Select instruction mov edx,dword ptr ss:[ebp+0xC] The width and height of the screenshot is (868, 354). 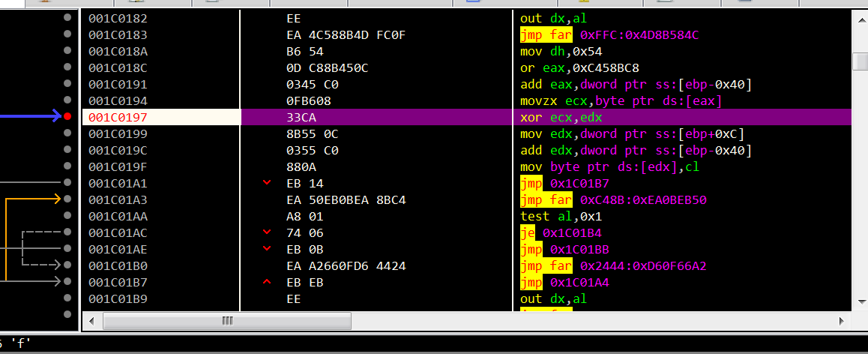[632, 134]
